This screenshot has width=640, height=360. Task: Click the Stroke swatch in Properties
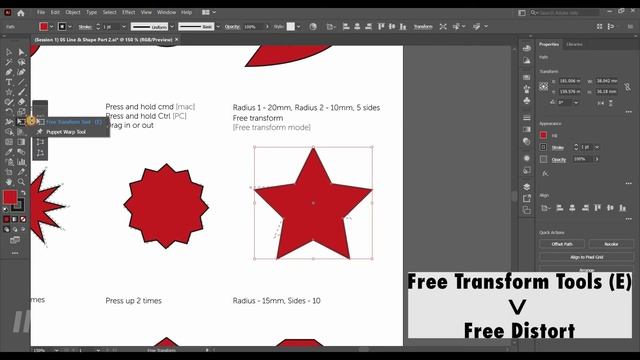[x=543, y=147]
